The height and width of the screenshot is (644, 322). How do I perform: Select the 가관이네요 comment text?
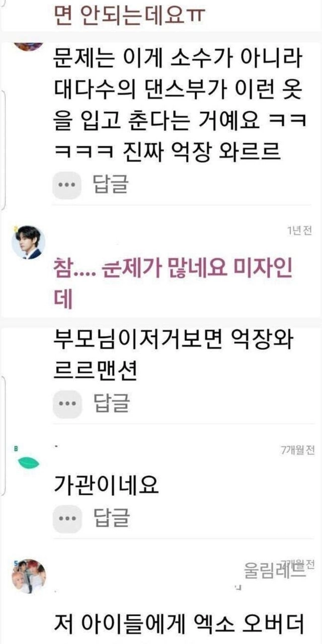pos(106,485)
